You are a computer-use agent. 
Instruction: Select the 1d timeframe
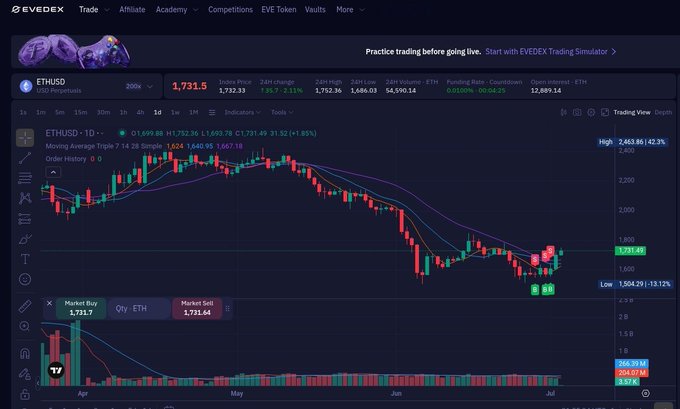[157, 112]
